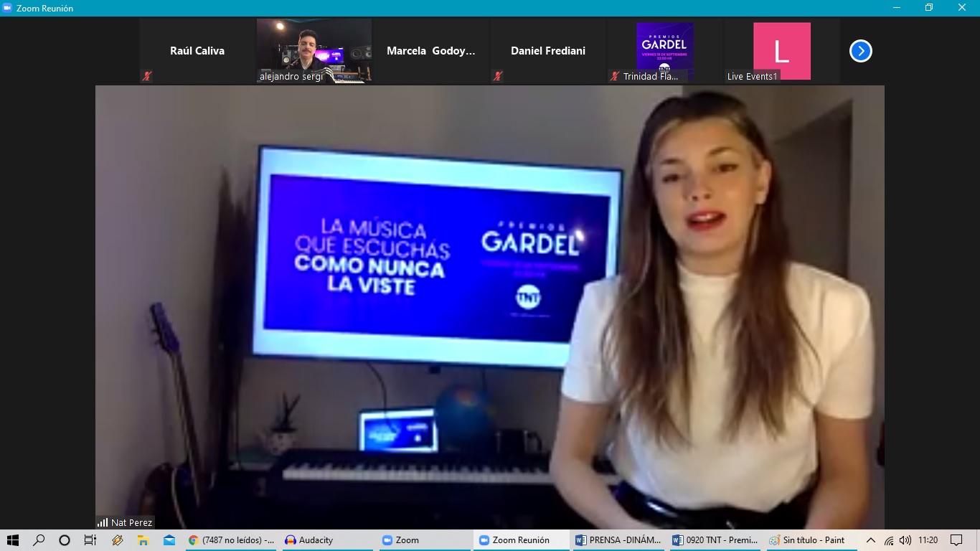Expand the hidden system tray icons
Screen dimensions: 980x551
(870, 540)
